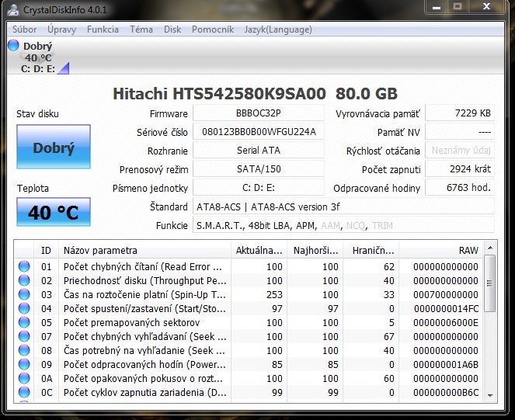Click the status orb for attribute 01 row
This screenshot has height=420, width=515.
click(25, 266)
